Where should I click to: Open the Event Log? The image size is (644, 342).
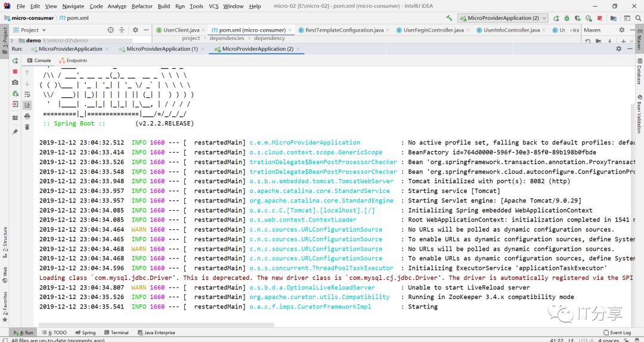[x=617, y=332]
